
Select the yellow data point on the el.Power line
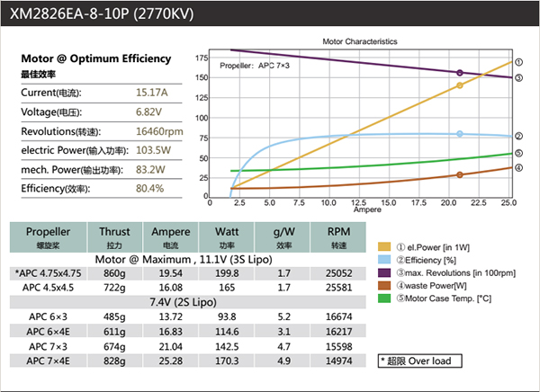(x=460, y=85)
